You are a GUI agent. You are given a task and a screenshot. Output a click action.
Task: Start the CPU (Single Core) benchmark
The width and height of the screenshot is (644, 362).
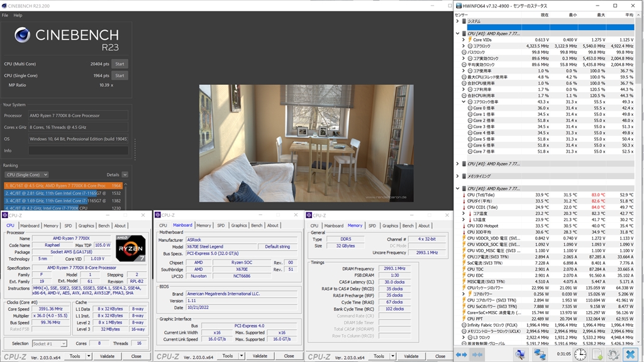(119, 75)
